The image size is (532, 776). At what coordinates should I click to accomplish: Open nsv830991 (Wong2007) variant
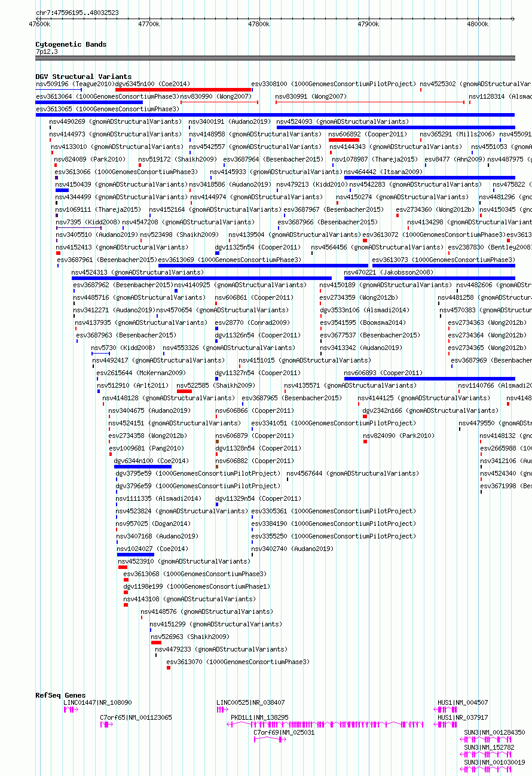point(311,96)
